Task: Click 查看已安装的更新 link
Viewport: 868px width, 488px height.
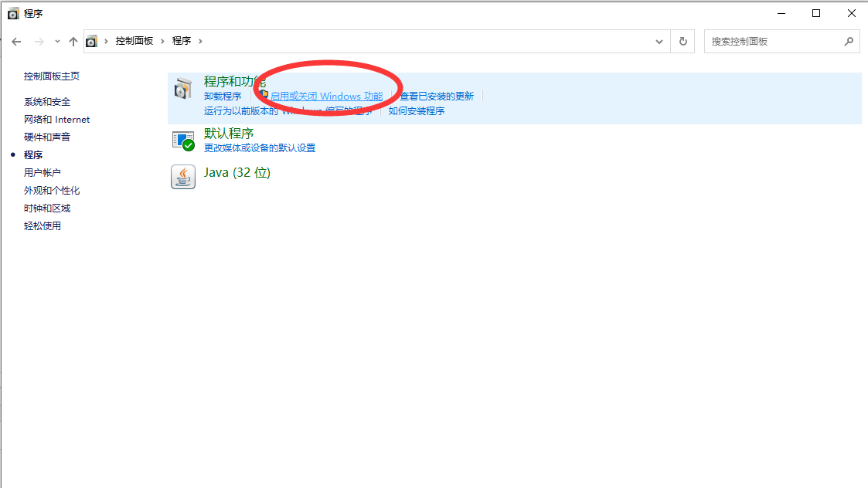Action: (437, 97)
